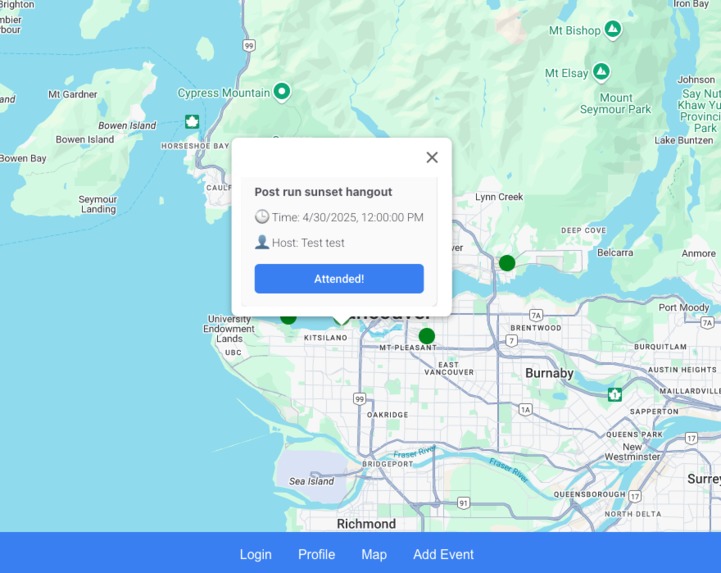Select the green event marker near Mt Pleasant
Image resolution: width=721 pixels, height=573 pixels.
click(427, 336)
